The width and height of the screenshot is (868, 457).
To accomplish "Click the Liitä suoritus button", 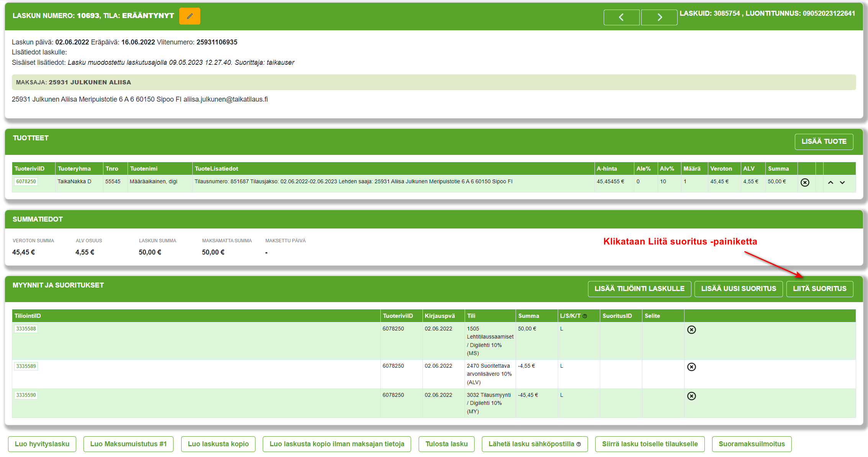I will click(820, 289).
